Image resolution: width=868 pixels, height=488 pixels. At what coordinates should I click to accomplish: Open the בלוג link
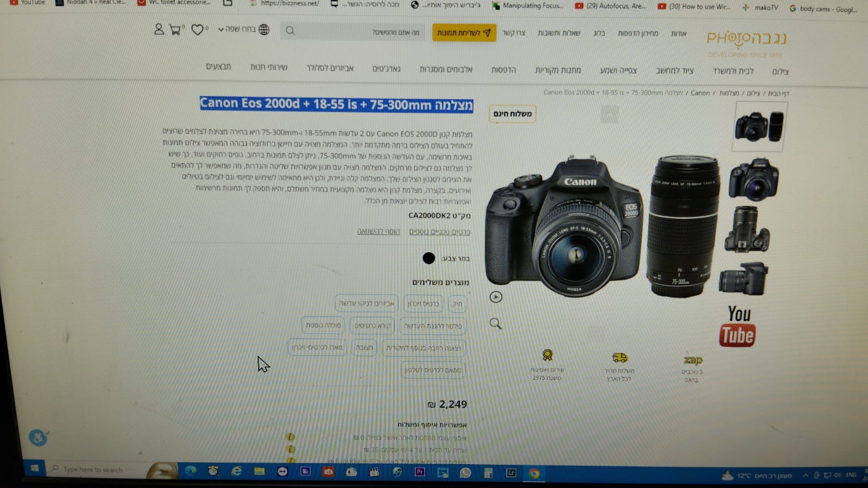599,33
